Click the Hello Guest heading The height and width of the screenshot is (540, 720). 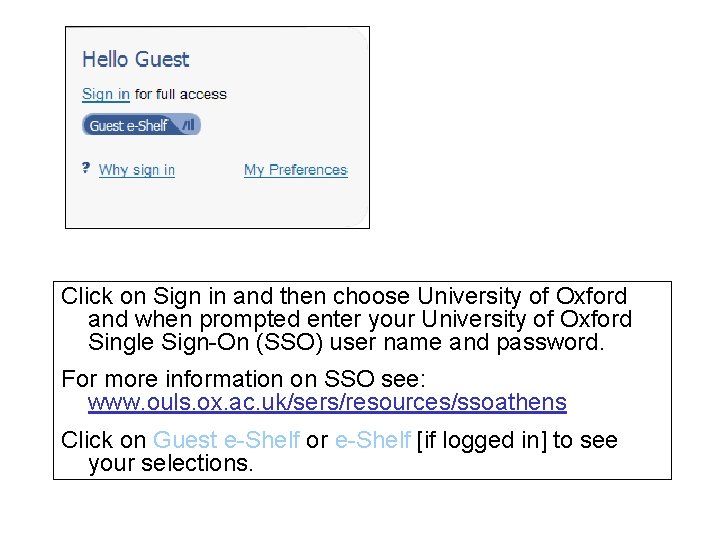pos(135,59)
